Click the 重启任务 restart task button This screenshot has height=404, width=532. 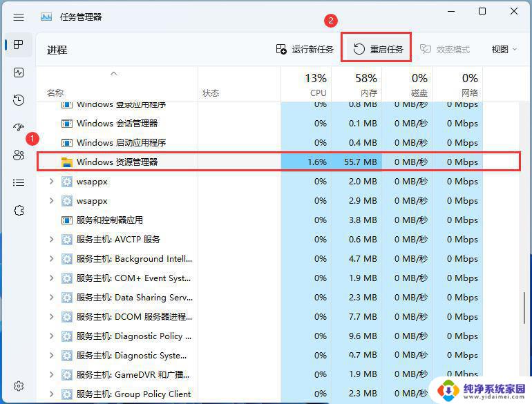[x=378, y=50]
